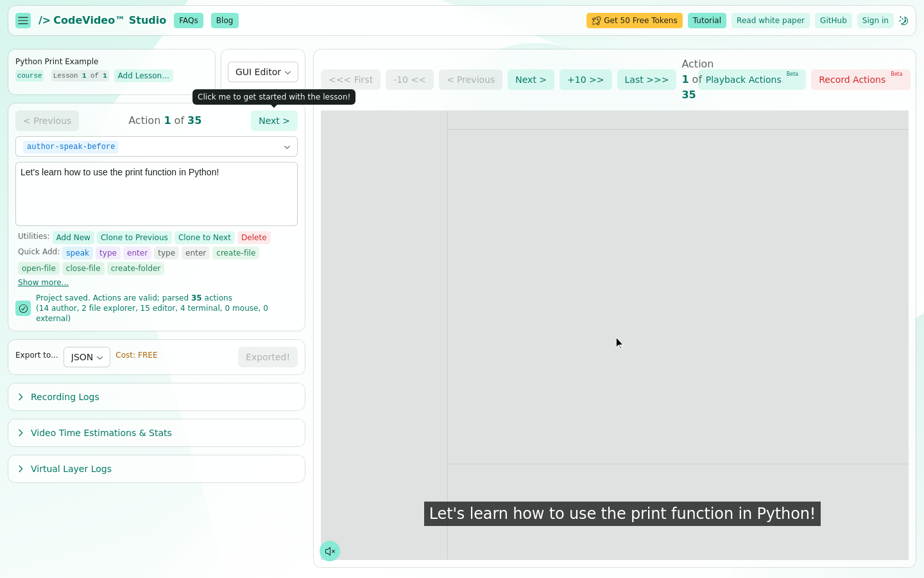Viewport: 924px width, 578px height.
Task: Click Get 50 Free Tokens
Action: [634, 21]
